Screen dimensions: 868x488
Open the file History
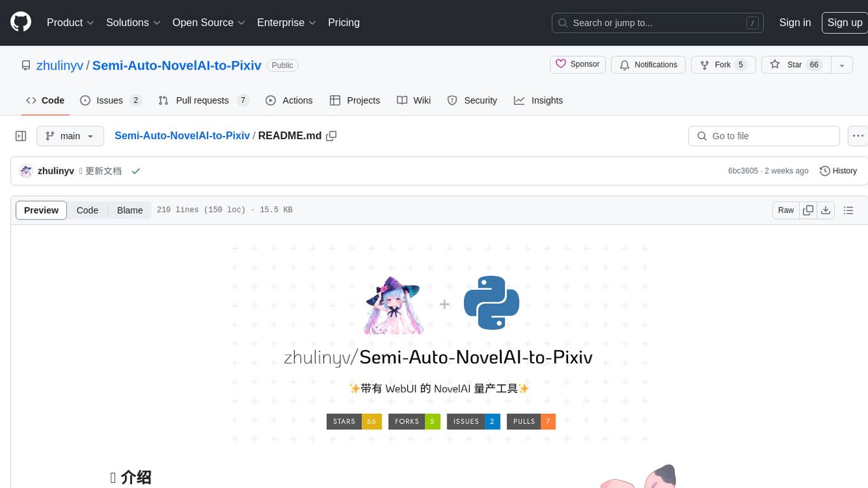838,171
